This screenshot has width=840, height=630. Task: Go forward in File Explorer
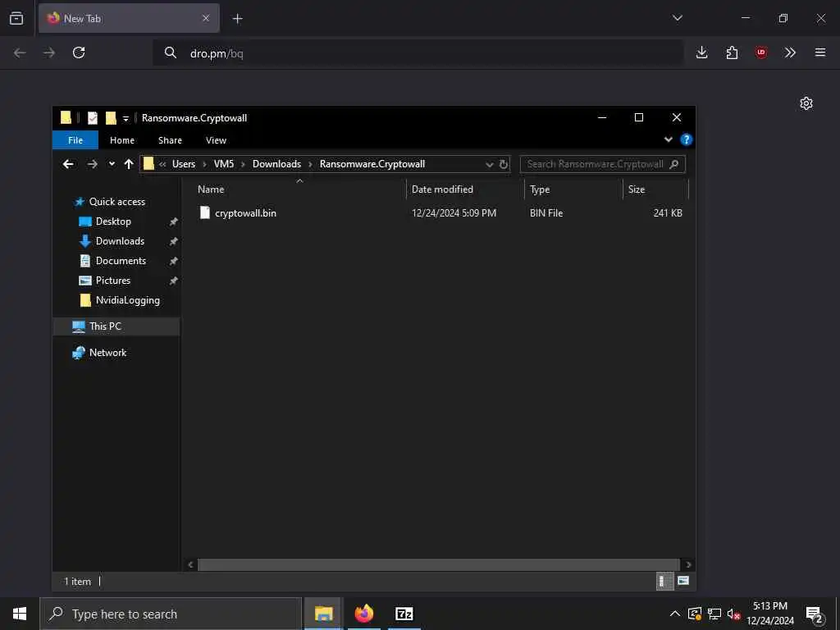(x=92, y=164)
